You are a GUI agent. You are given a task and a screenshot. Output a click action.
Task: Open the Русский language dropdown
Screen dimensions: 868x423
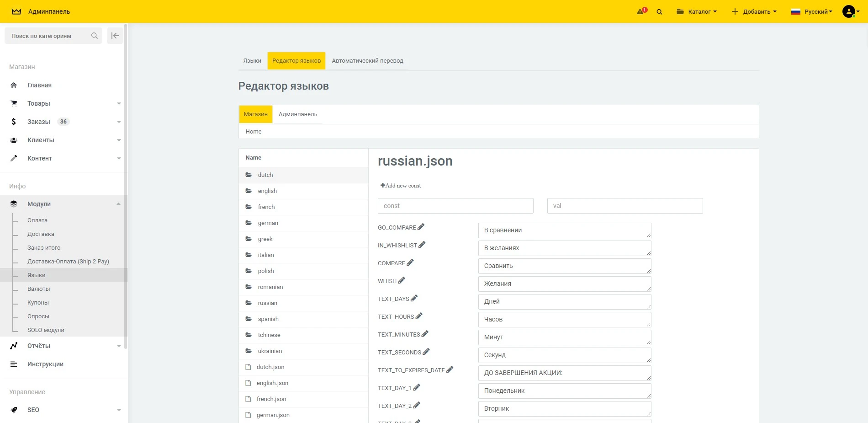(x=812, y=12)
